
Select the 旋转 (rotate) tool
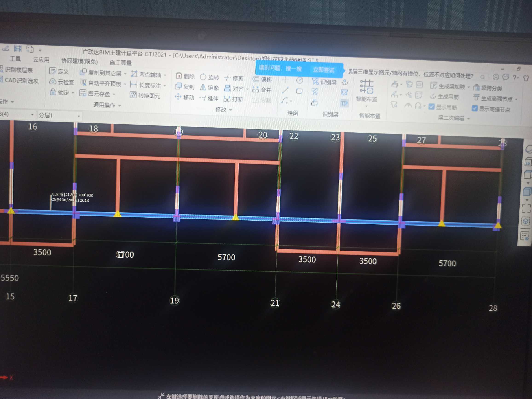pyautogui.click(x=209, y=77)
